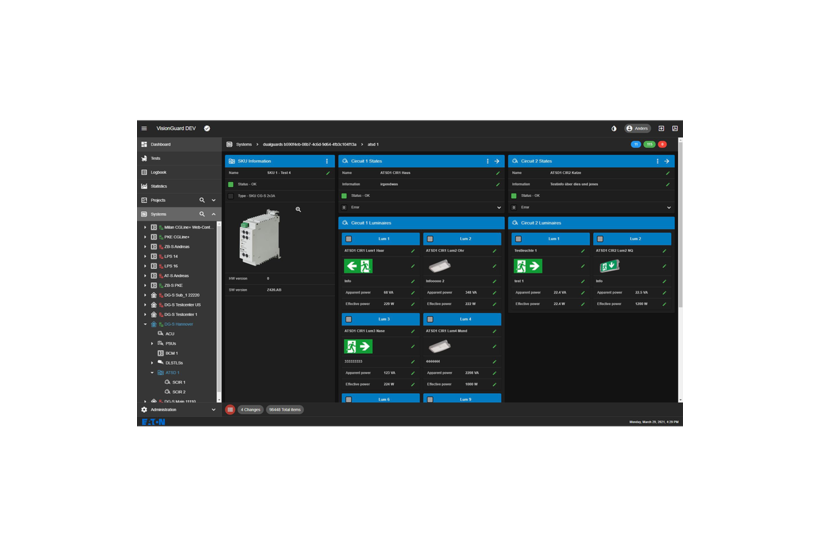
Task: Expand the PKE CGLine+ tree node
Action: click(145, 237)
